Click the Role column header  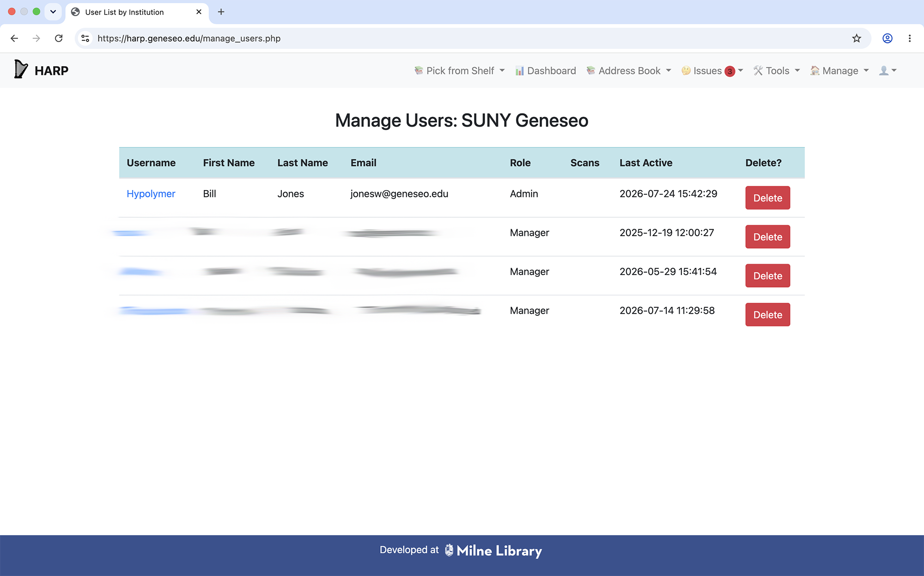click(x=520, y=163)
